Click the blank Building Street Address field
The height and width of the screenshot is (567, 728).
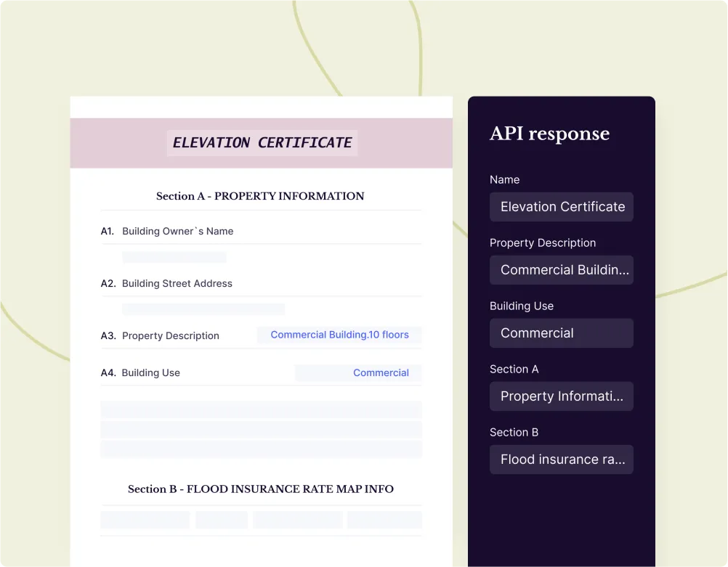click(203, 309)
